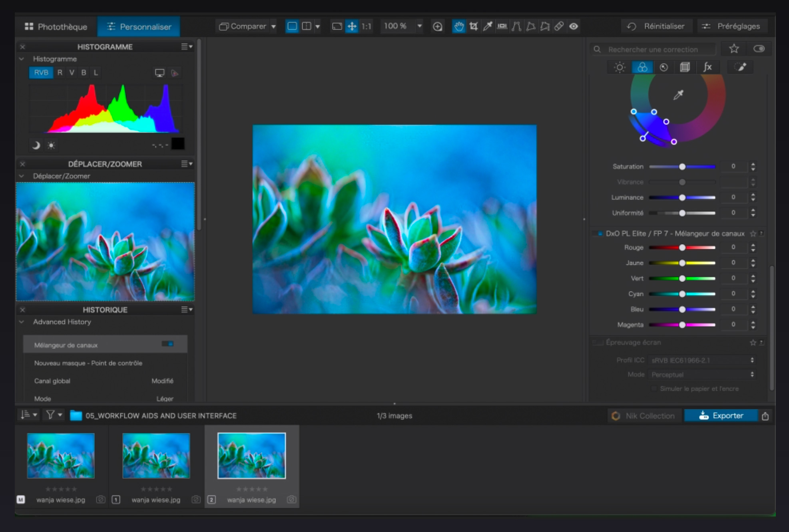This screenshot has height=532, width=789.
Task: Click the Saturation slider handle
Action: coord(682,167)
